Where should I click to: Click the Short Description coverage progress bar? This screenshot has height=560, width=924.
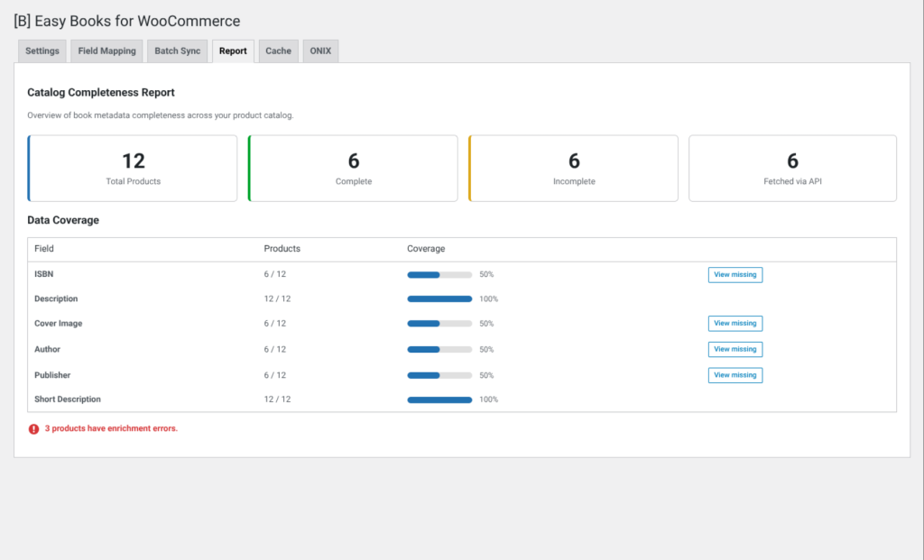(439, 399)
